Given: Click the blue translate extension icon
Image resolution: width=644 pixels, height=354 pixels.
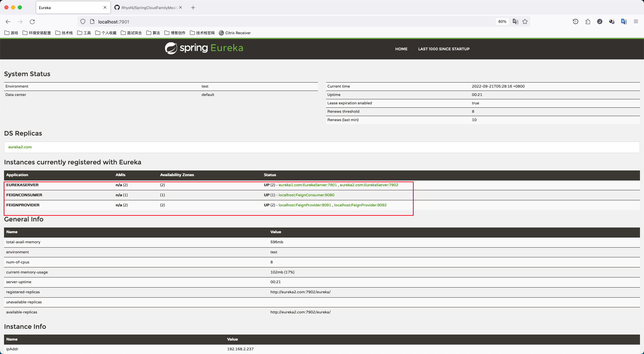Looking at the screenshot, I should (x=624, y=21).
